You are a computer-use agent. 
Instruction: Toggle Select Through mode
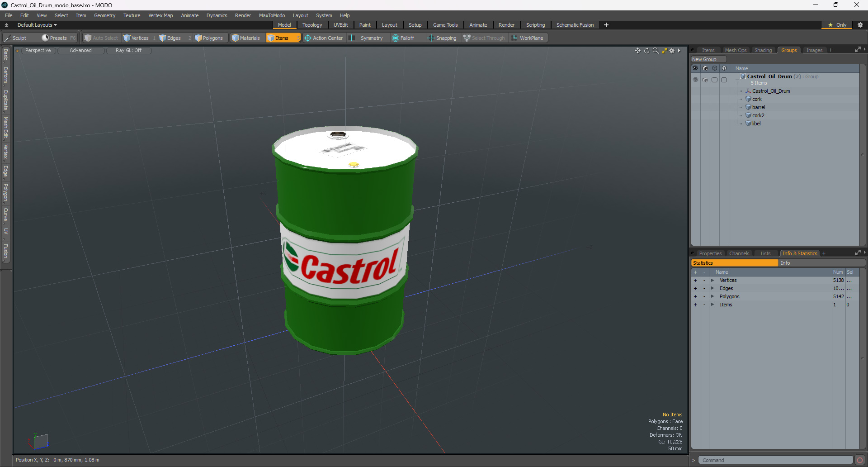click(484, 38)
